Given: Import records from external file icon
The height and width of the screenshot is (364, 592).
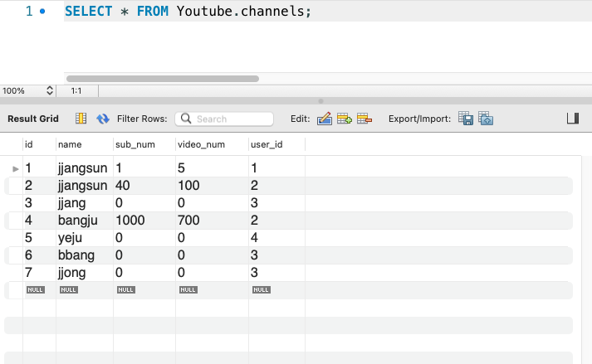Looking at the screenshot, I should (x=486, y=119).
